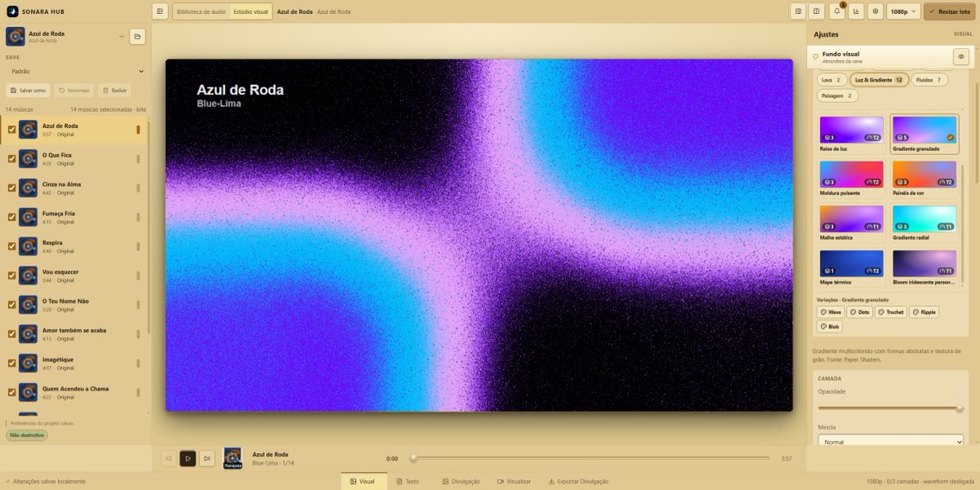This screenshot has height=490, width=980.
Task: Click the Azul de Roda album cover in player bar
Action: [233, 458]
